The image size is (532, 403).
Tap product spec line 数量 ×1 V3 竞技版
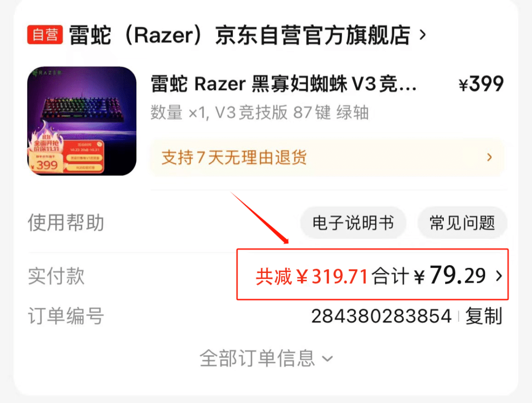point(260,113)
